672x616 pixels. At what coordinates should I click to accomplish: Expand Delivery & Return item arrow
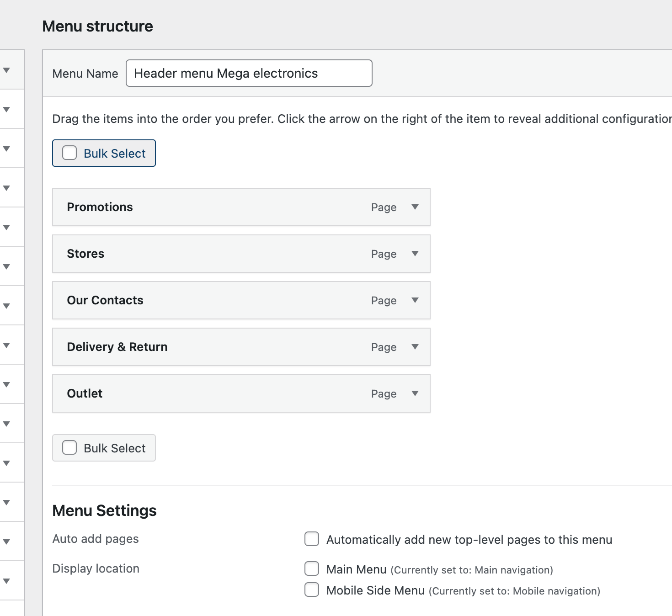pyautogui.click(x=415, y=347)
